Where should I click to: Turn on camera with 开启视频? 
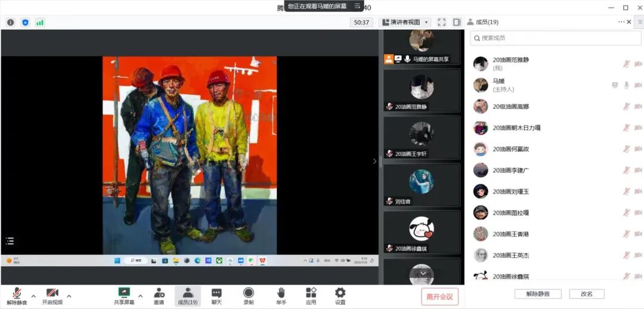pyautogui.click(x=52, y=296)
